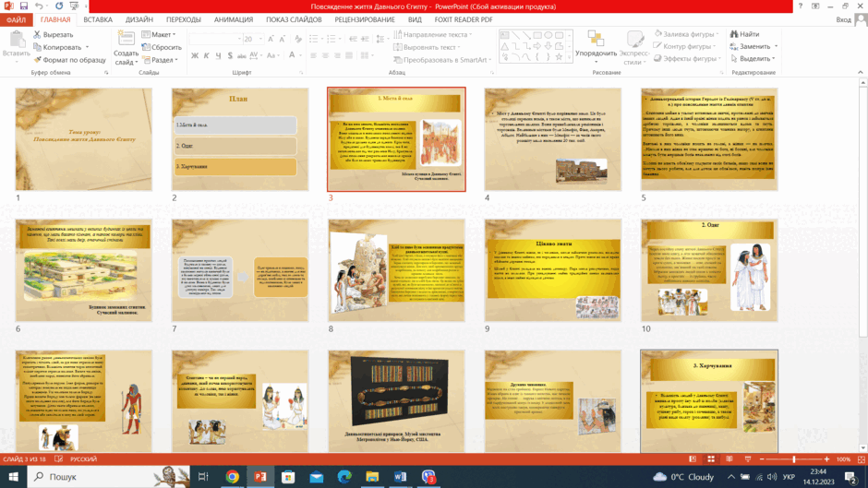Expand shapes gallery with more arrow
Image resolution: width=868 pixels, height=488 pixels.
569,57
